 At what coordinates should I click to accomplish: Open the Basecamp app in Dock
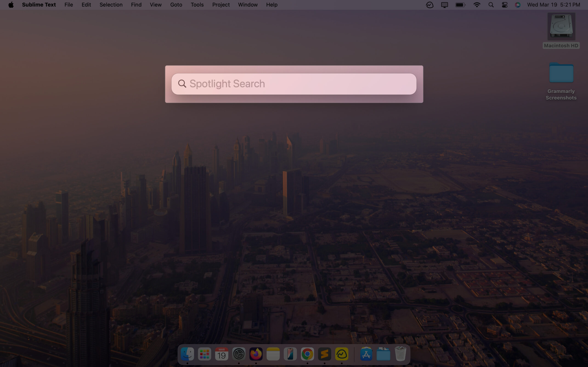(x=342, y=354)
